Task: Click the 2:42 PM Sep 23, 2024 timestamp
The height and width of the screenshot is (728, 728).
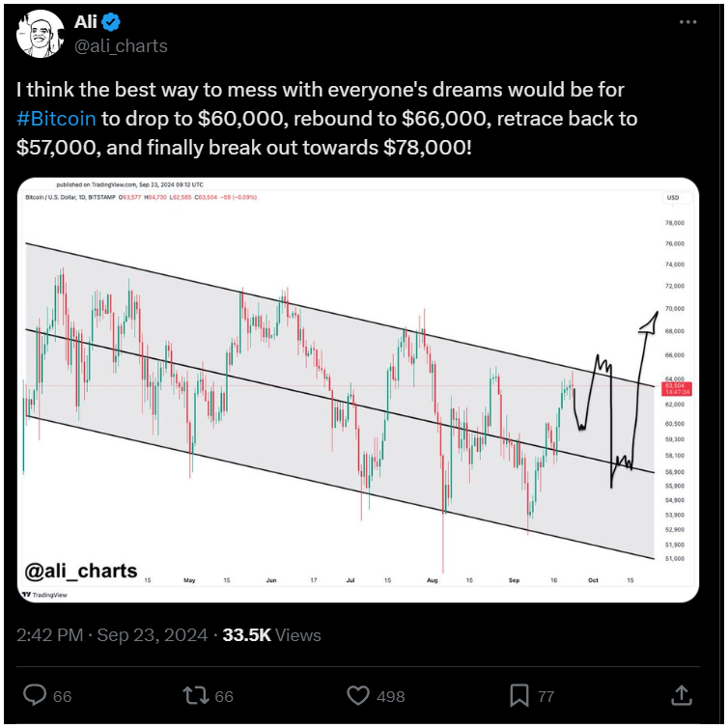Action: coord(112,634)
